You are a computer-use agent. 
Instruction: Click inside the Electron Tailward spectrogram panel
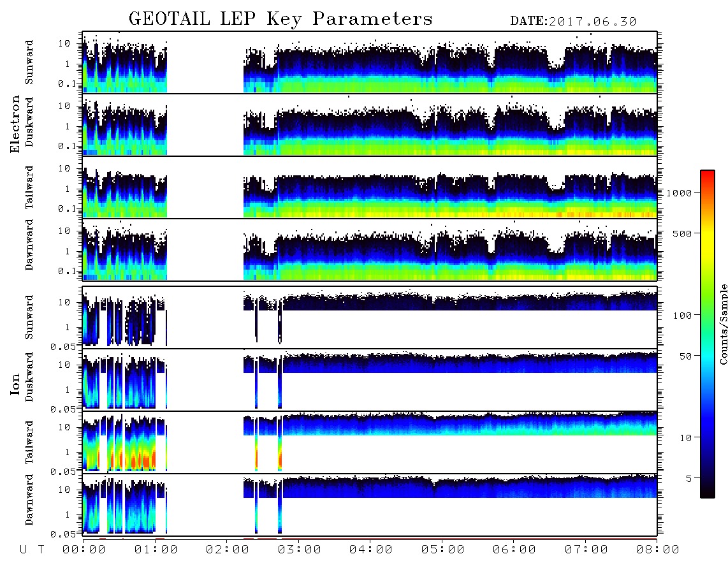(370, 187)
